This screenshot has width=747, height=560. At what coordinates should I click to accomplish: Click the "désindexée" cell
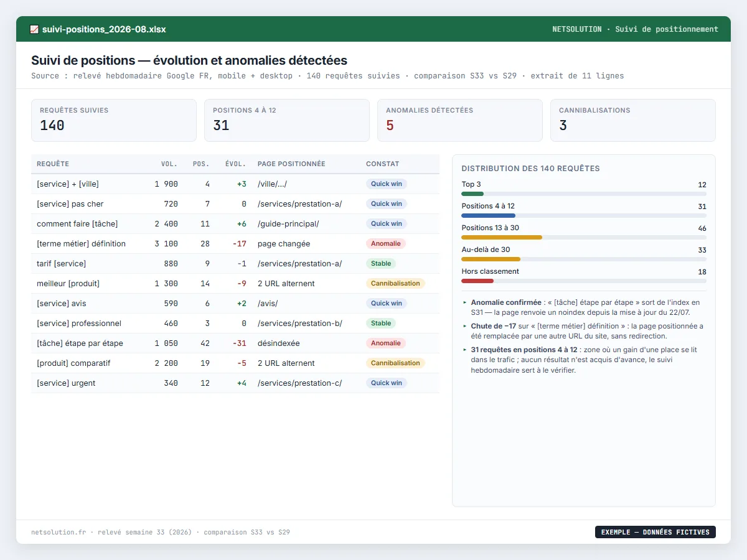[x=278, y=343]
